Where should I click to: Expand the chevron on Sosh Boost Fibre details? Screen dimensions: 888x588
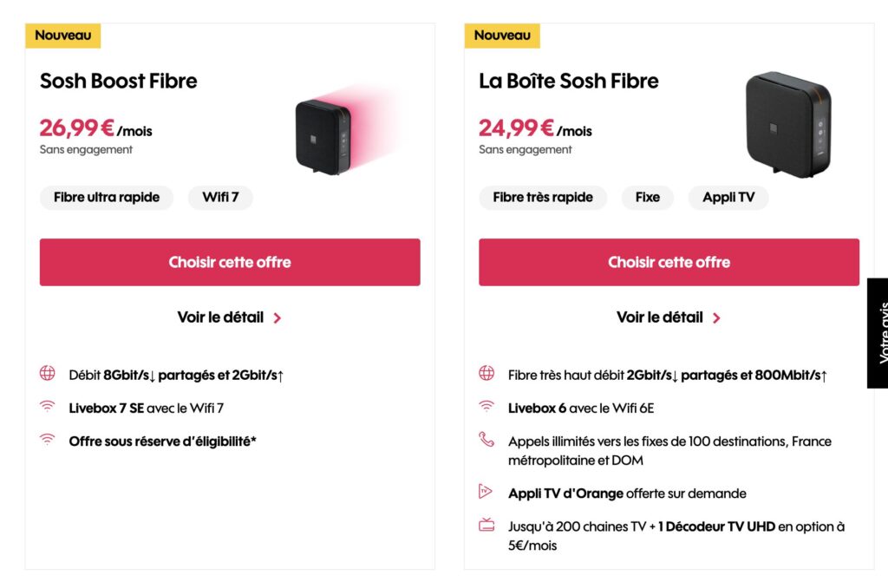277,317
